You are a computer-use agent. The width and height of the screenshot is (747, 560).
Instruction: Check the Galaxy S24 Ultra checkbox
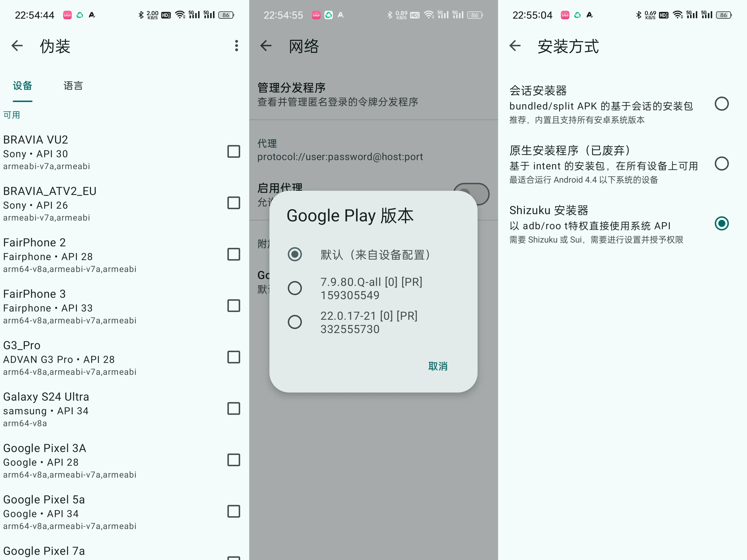click(x=234, y=409)
